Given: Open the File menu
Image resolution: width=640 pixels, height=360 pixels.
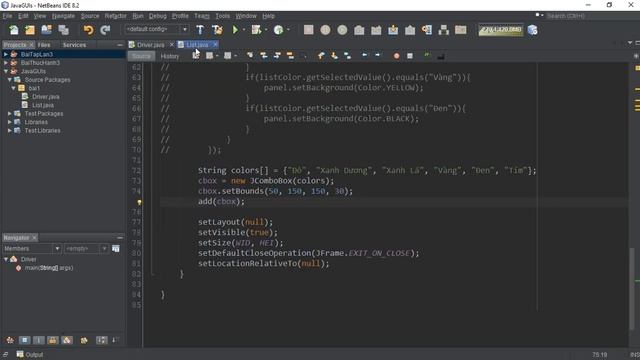Looking at the screenshot, I should pyautogui.click(x=7, y=16).
